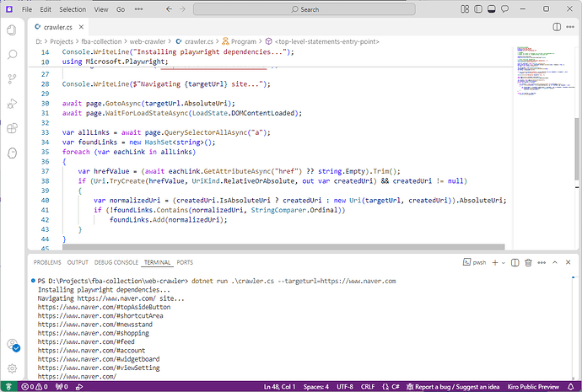Switch to the TERMINAL panel tab
Image resolution: width=582 pixels, height=392 pixels.
point(158,262)
